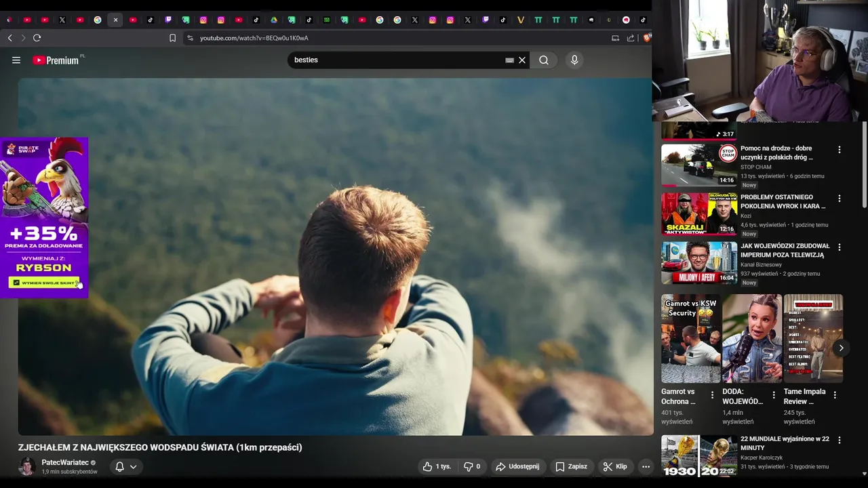This screenshot has height=488, width=868.
Task: Open the 'Gamrot vs KSW Security' short thumbnail
Action: [x=691, y=338]
